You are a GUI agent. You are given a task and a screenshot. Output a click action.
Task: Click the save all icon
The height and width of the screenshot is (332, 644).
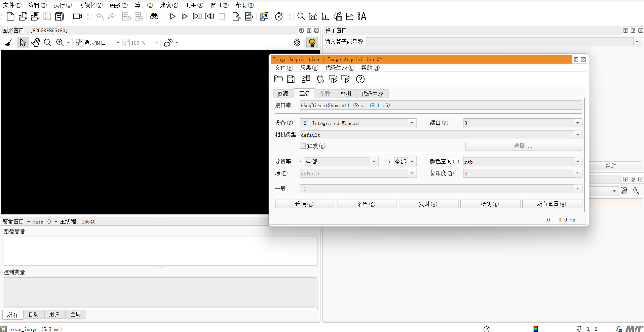point(60,16)
